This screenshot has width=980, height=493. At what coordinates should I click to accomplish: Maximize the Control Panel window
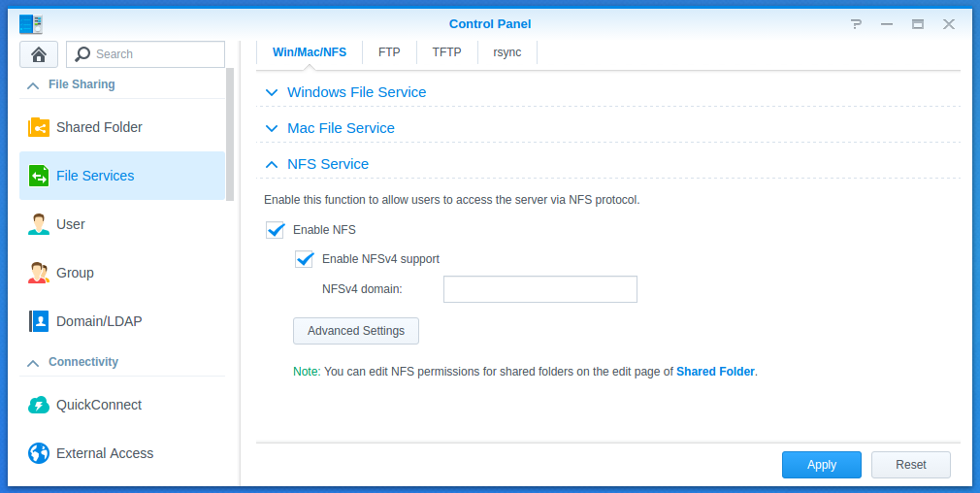[918, 24]
